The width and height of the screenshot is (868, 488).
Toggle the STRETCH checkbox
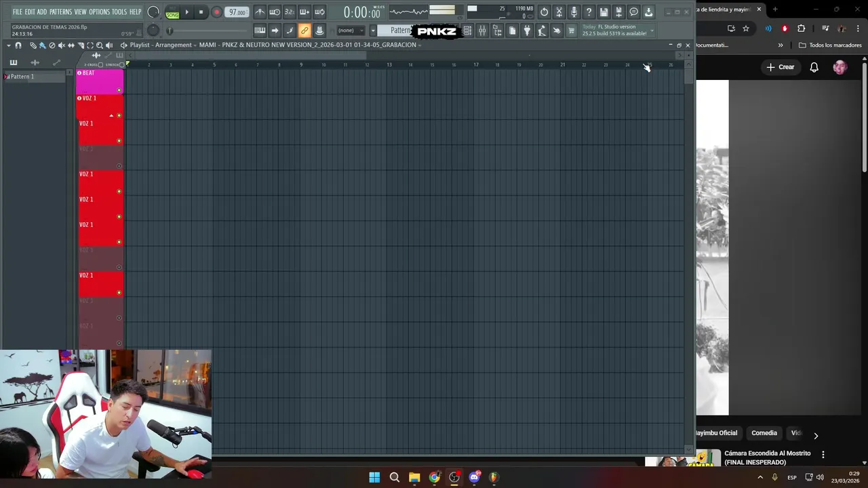[x=121, y=64]
